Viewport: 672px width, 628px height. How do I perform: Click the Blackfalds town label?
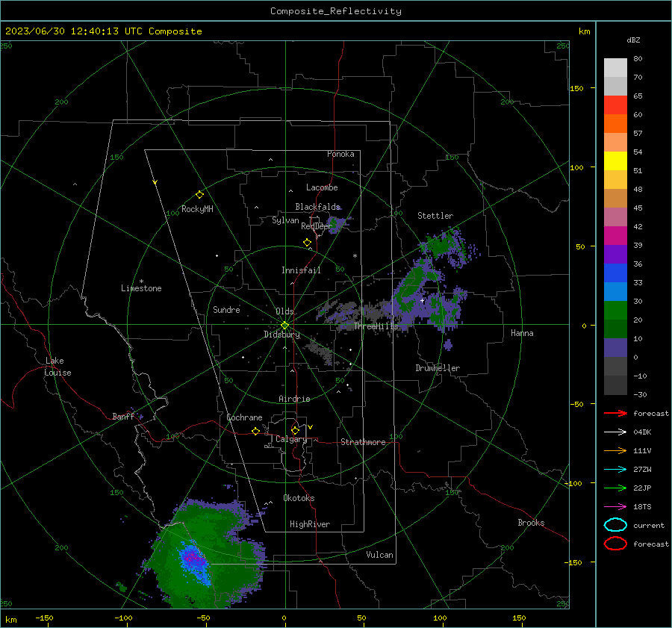(x=317, y=207)
